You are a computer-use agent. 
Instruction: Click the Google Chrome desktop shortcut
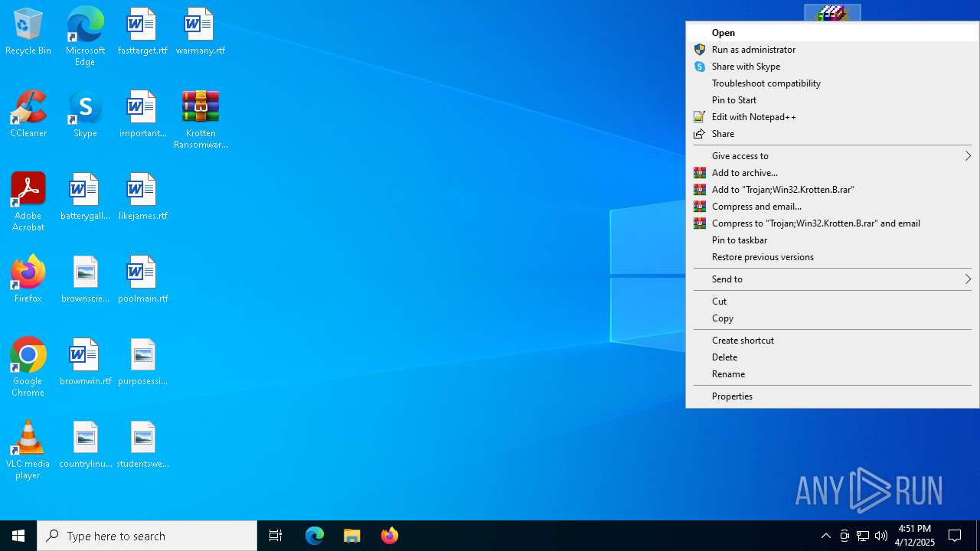[x=28, y=367]
